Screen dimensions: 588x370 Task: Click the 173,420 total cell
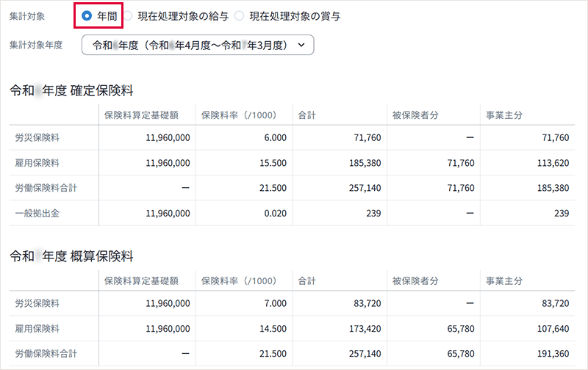tap(361, 328)
